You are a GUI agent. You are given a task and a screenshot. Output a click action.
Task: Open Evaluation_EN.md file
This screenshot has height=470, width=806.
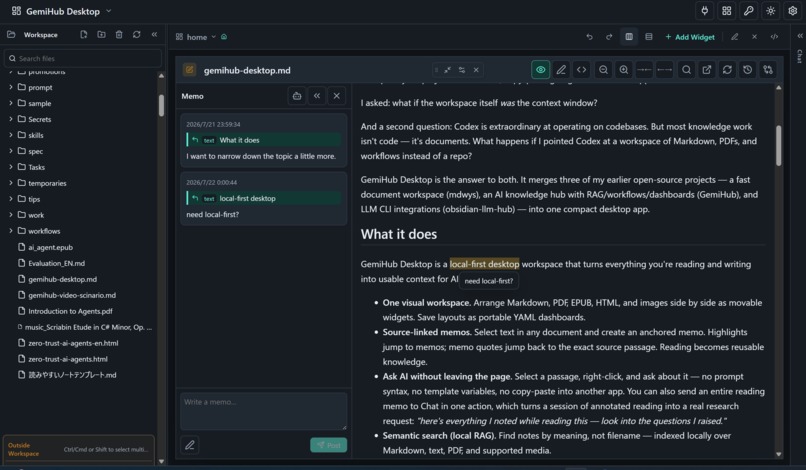point(56,263)
